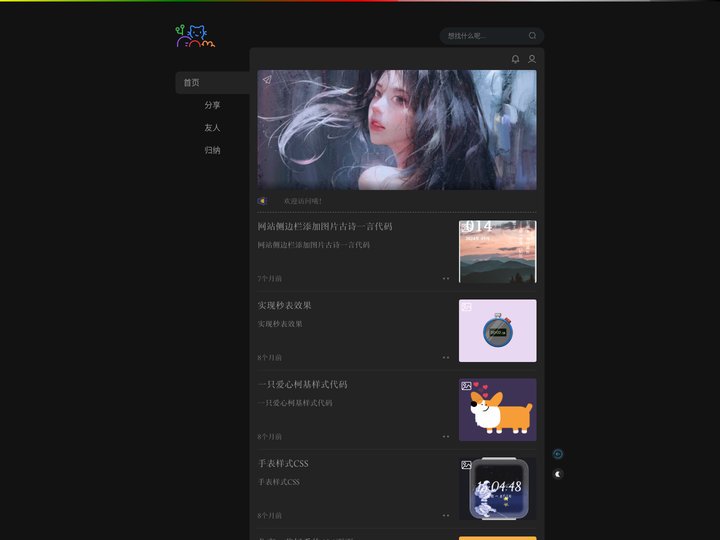Screen dimensions: 720x540
Task: Click the stopwatch post thumbnail
Action: [x=497, y=331]
